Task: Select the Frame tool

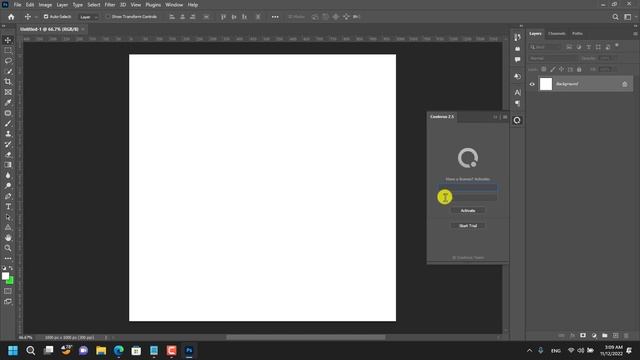Action: (x=8, y=92)
